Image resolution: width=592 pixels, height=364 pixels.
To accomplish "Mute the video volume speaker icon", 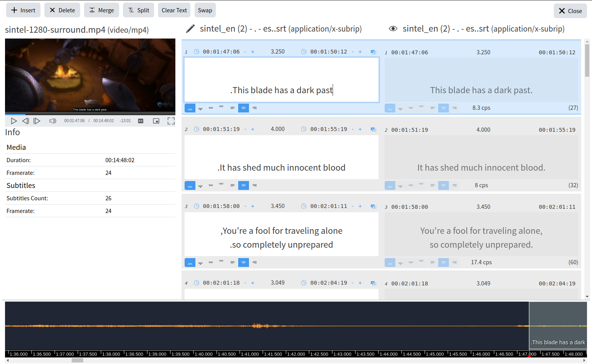I will point(53,121).
